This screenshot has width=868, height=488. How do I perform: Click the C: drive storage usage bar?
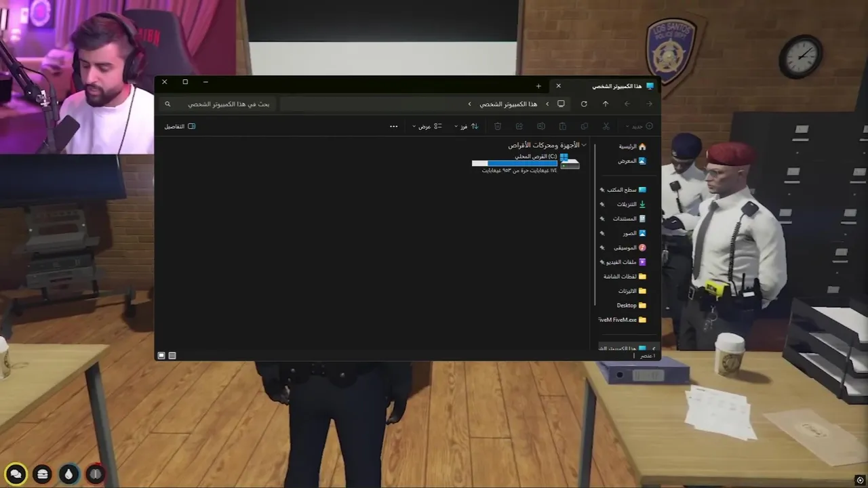[x=514, y=163]
